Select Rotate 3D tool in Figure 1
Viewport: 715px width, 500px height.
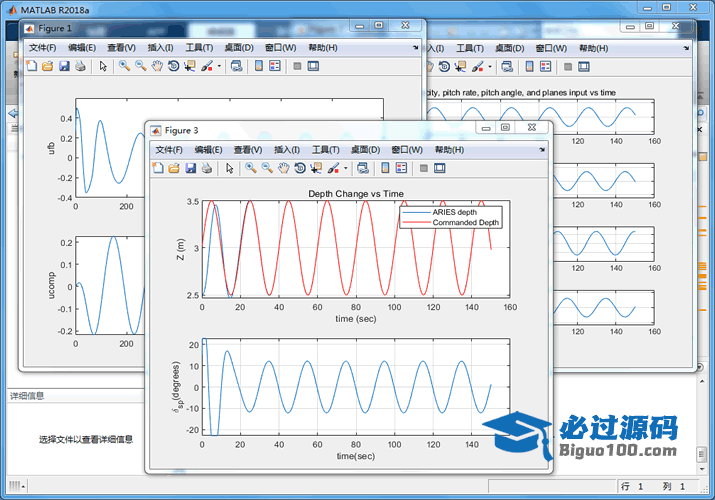[x=173, y=66]
